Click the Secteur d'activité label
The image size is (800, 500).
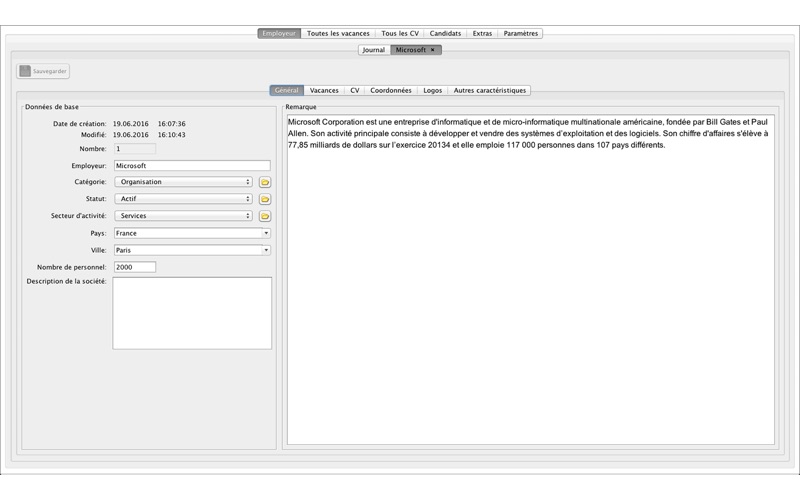pyautogui.click(x=79, y=216)
